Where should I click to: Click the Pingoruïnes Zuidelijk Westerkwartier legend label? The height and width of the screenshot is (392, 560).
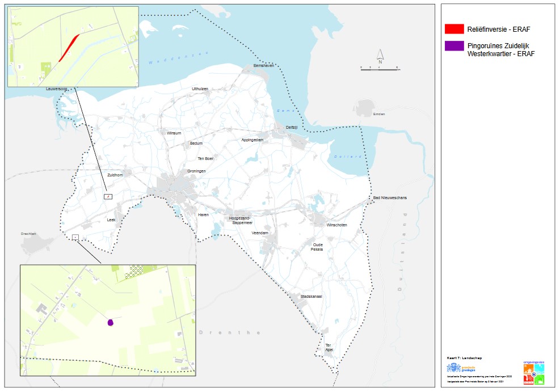click(500, 49)
